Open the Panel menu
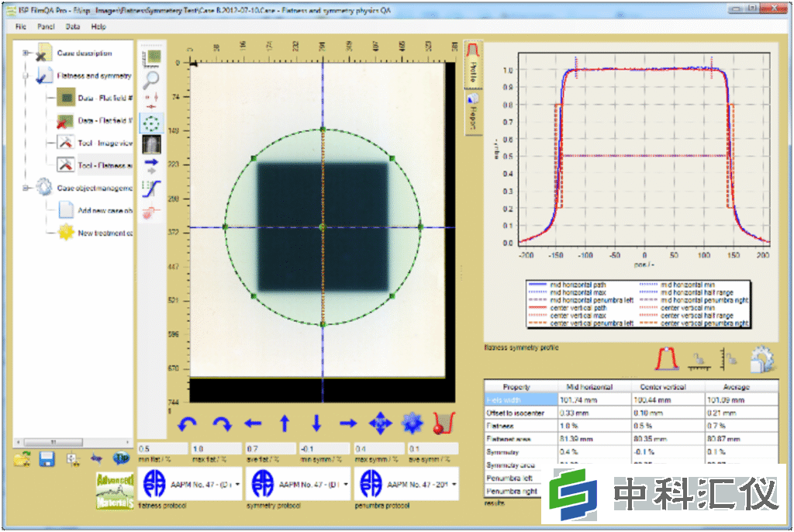Viewport: 794px width, 532px height. tap(46, 26)
